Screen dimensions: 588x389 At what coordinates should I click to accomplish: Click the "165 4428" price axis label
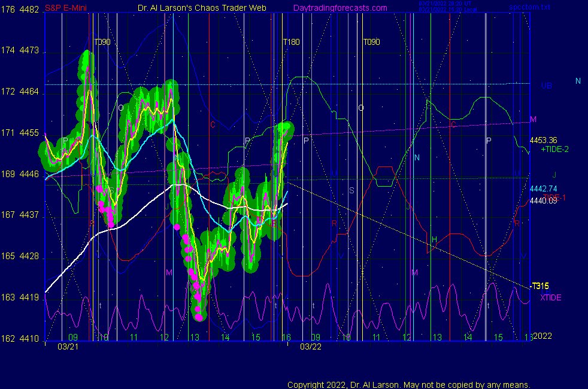pyautogui.click(x=20, y=256)
